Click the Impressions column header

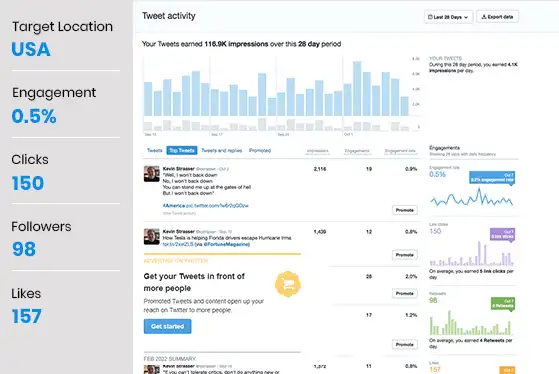(318, 151)
